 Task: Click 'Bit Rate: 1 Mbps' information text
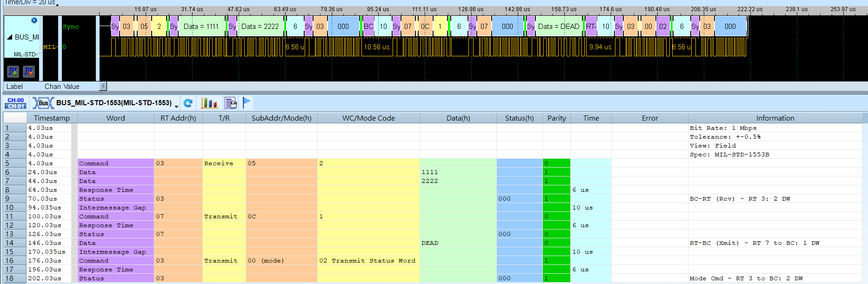pyautogui.click(x=723, y=128)
